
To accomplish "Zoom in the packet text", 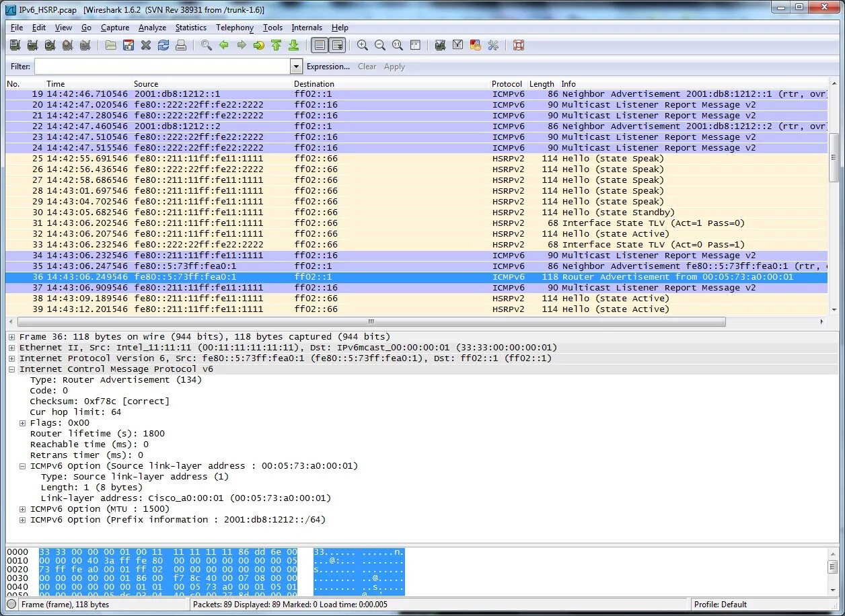I will (x=363, y=45).
